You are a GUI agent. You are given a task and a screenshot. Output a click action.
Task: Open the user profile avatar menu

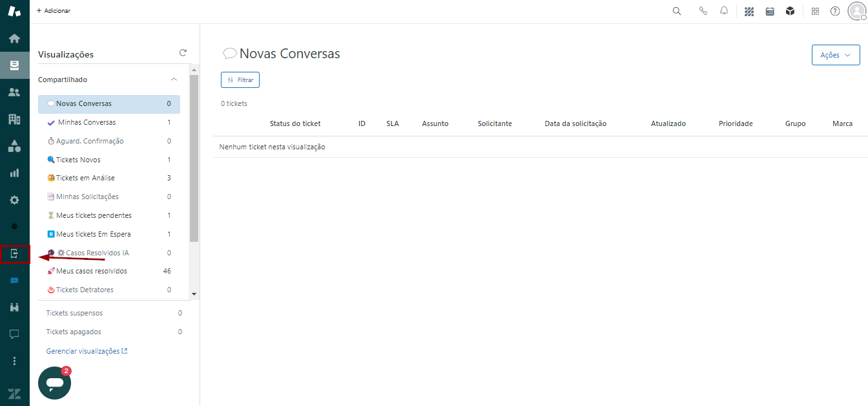[x=856, y=11]
